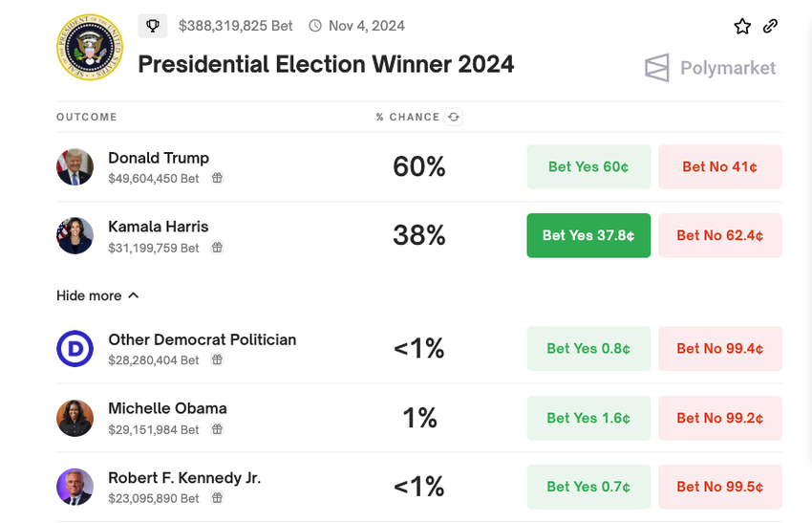
Task: Click the refresh icon beside % Chance
Action: point(454,118)
